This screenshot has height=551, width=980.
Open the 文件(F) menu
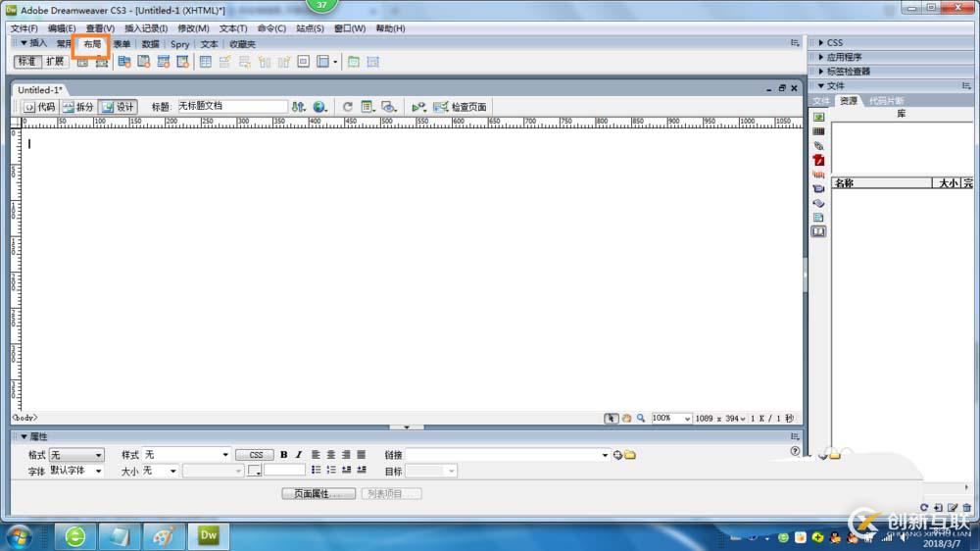click(x=24, y=28)
